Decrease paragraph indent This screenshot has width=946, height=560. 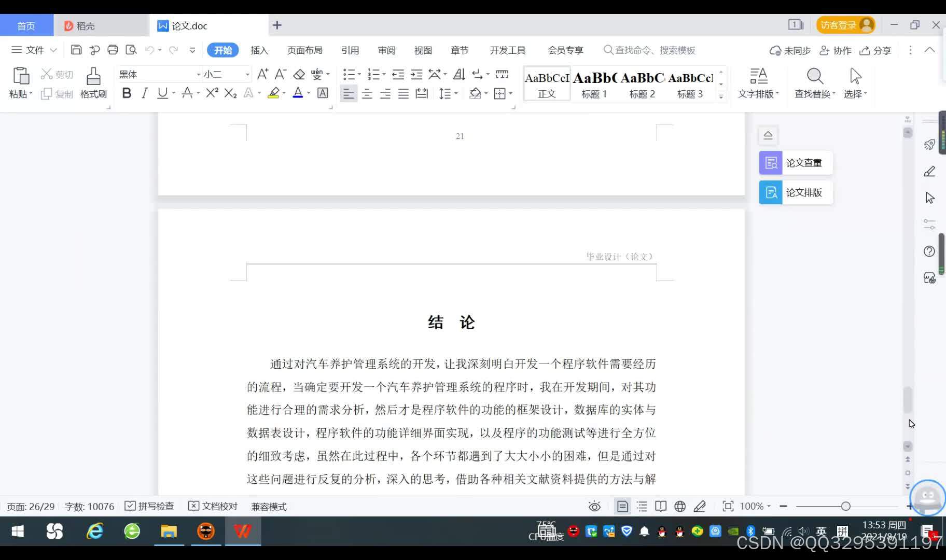click(398, 74)
